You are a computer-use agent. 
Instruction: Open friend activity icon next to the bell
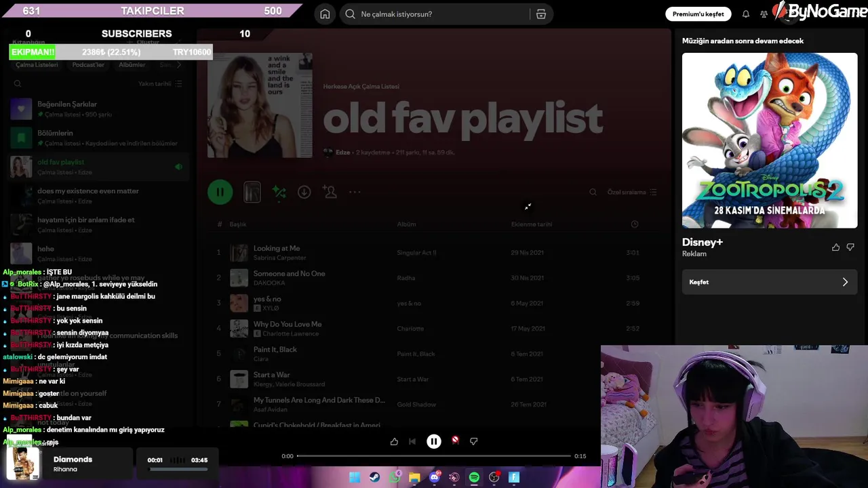[764, 14]
